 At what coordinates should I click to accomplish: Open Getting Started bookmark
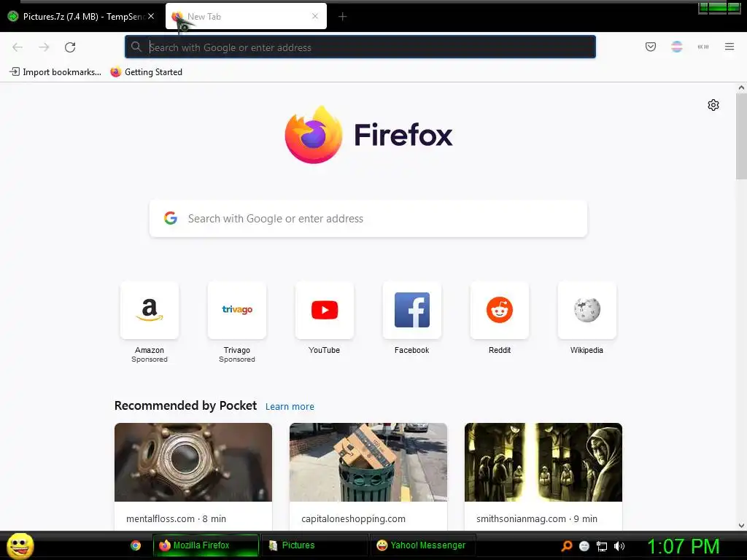point(146,72)
